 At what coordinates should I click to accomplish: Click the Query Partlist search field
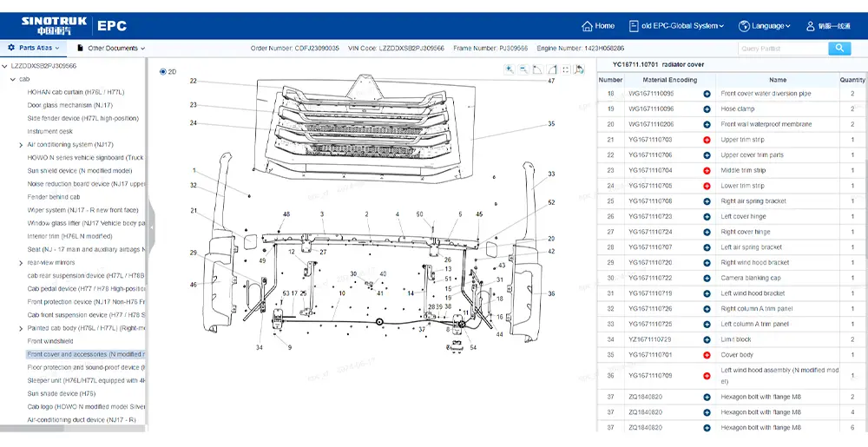click(x=781, y=49)
